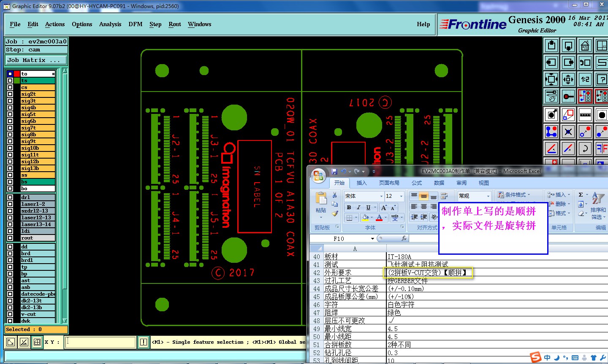Image resolution: width=608 pixels, height=364 pixels.
Task: Open the font color dropdown arrow
Action: click(x=386, y=218)
